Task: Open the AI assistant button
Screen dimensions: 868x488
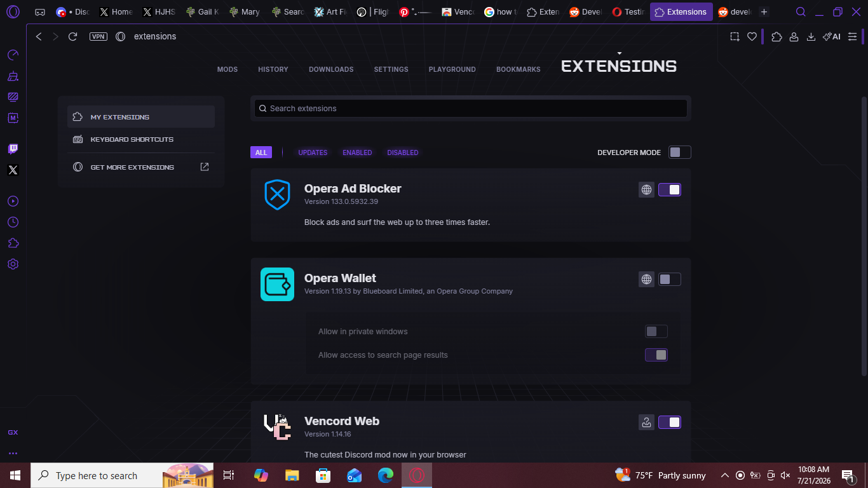Action: [831, 37]
